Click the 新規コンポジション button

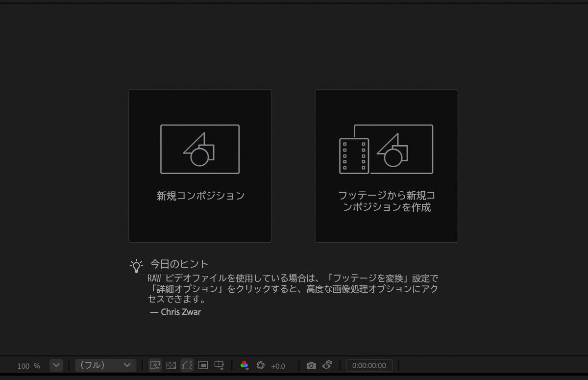coord(199,166)
